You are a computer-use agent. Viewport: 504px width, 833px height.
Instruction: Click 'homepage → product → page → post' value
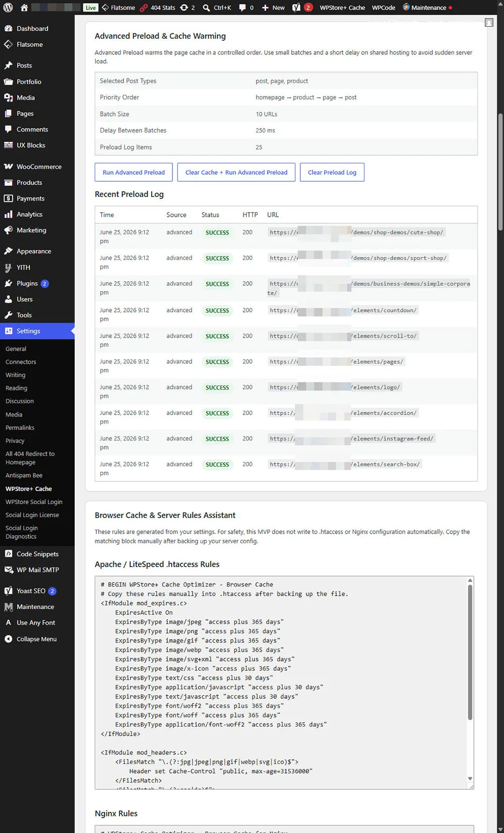click(x=306, y=97)
